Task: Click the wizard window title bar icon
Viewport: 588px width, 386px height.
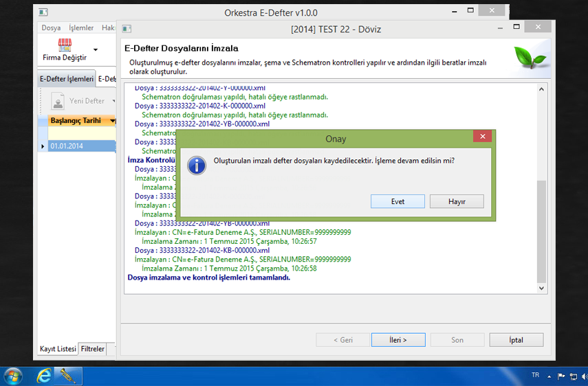Action: pos(126,30)
